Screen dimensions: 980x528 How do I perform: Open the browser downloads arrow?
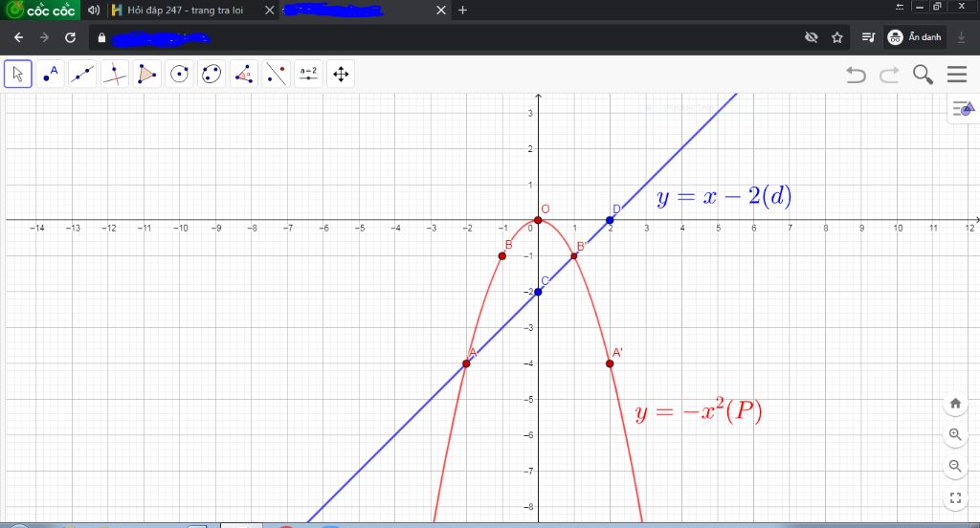[x=961, y=37]
